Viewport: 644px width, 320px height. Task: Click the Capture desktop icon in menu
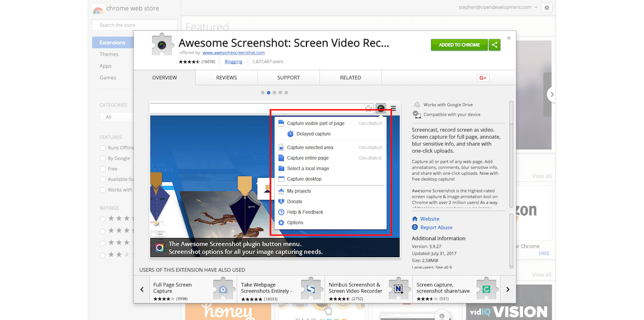281,179
